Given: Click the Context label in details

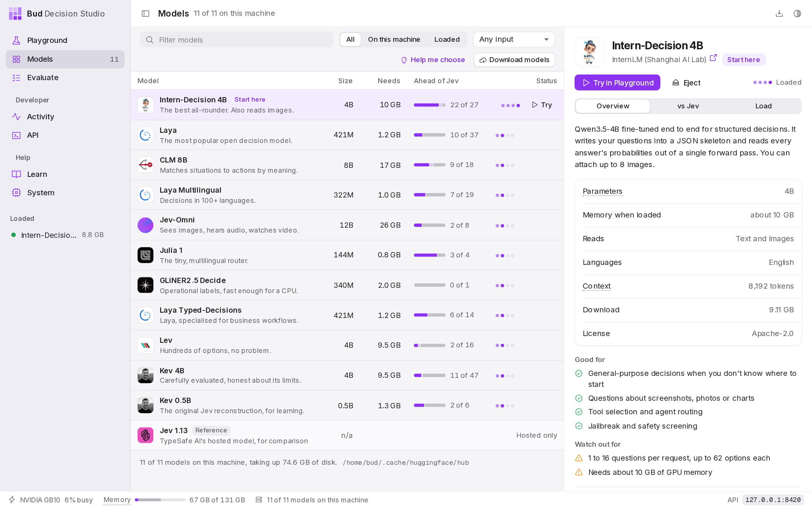Looking at the screenshot, I should (x=597, y=286).
